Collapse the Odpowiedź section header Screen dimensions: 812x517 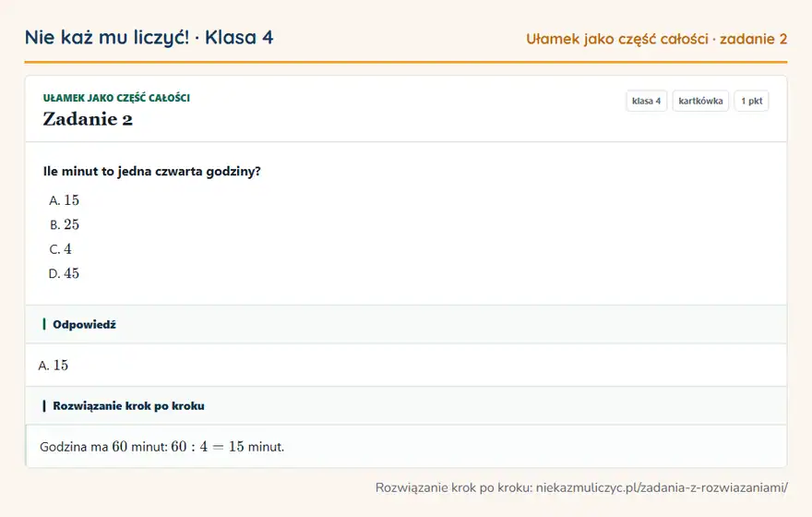pyautogui.click(x=406, y=324)
